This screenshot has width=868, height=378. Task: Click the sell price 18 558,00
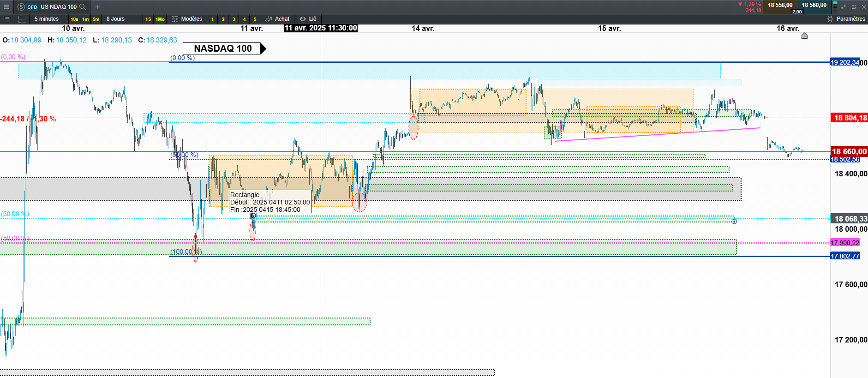[x=780, y=5]
